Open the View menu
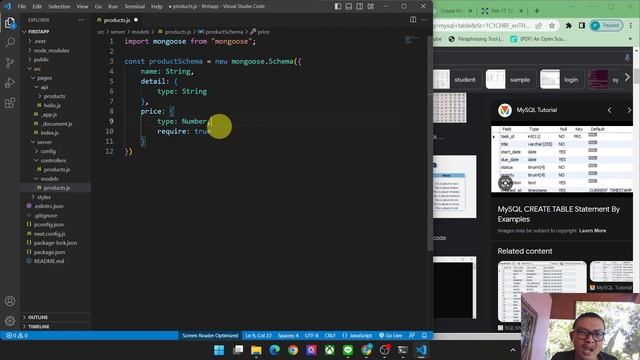640x360 pixels. pyautogui.click(x=82, y=6)
